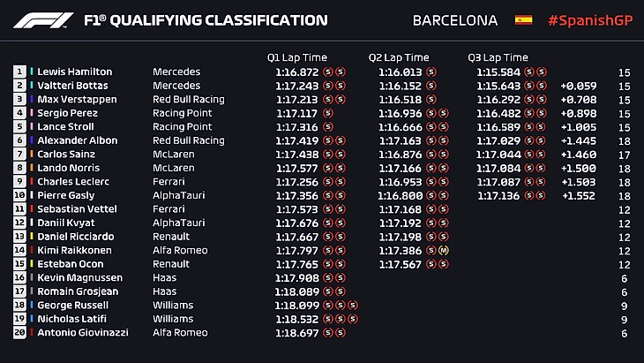The width and height of the screenshot is (644, 363).
Task: Click the soft tyre icon beside Perez's Q1 time
Action: (328, 113)
